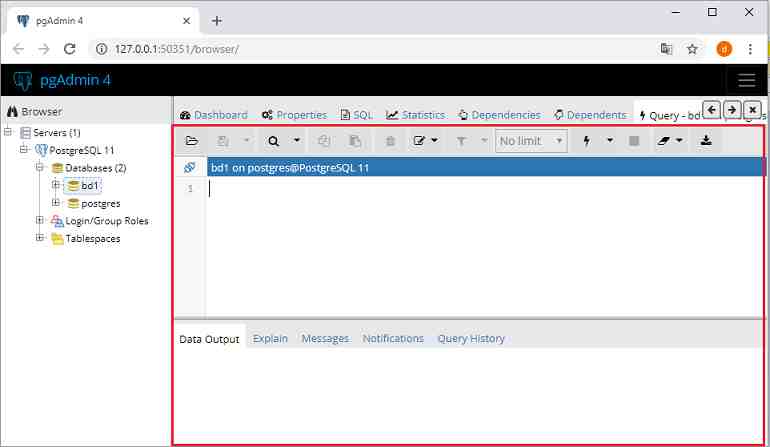
Task: Open the Edit menu dropdown arrow
Action: tap(435, 140)
